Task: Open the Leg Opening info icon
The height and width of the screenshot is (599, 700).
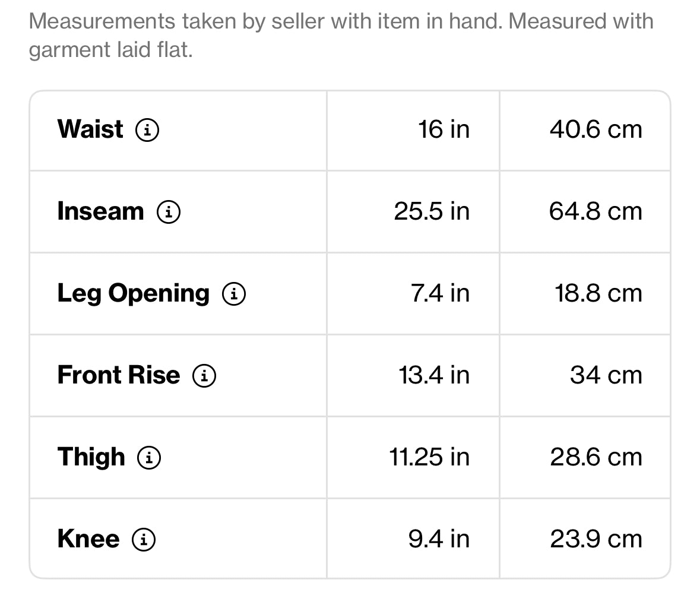Action: 235,294
